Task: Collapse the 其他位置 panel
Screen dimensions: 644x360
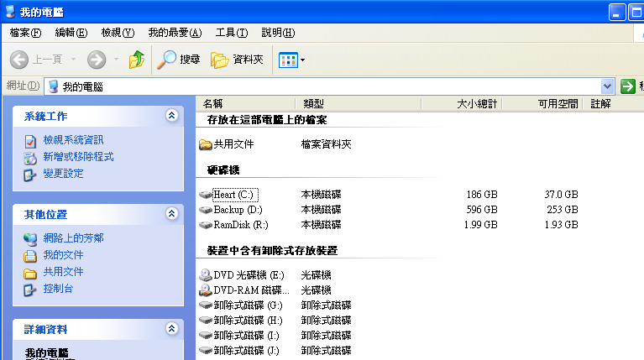Action: (171, 215)
